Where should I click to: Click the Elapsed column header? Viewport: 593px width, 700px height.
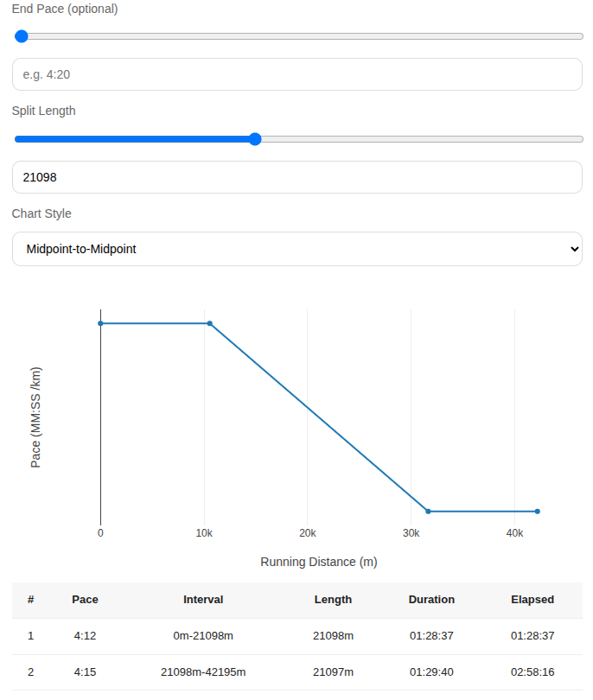[532, 599]
